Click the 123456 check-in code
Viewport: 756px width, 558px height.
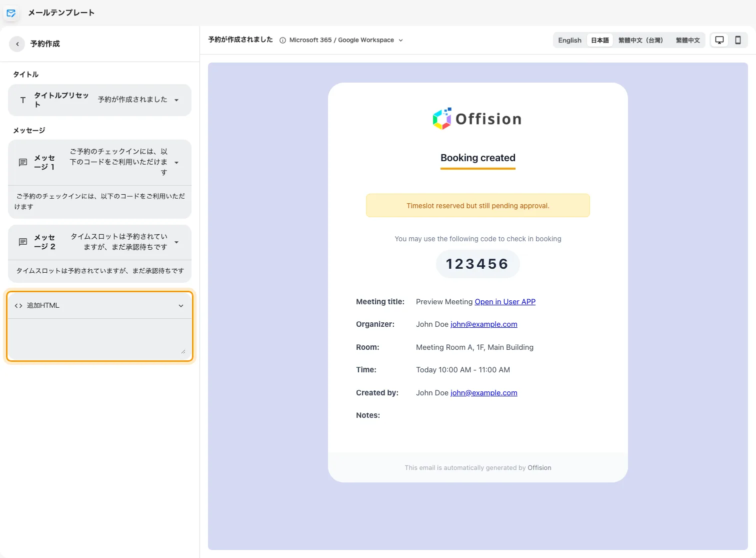click(477, 264)
